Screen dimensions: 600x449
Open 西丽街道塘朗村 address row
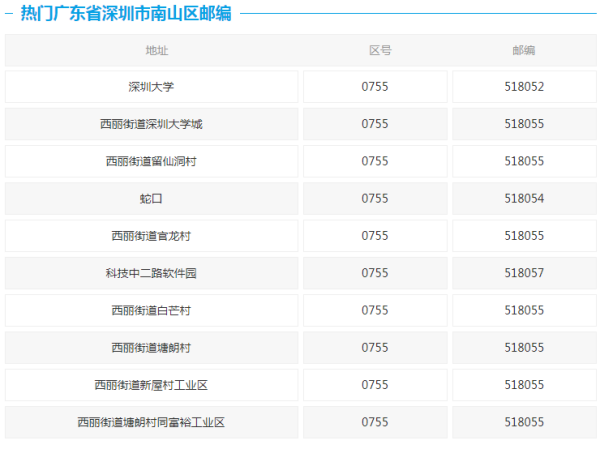[x=151, y=348]
